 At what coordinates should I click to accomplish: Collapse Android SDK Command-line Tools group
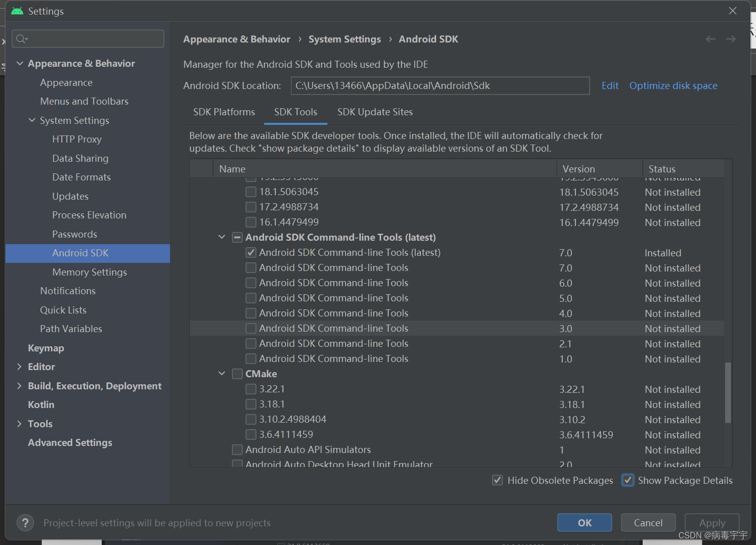tap(222, 237)
